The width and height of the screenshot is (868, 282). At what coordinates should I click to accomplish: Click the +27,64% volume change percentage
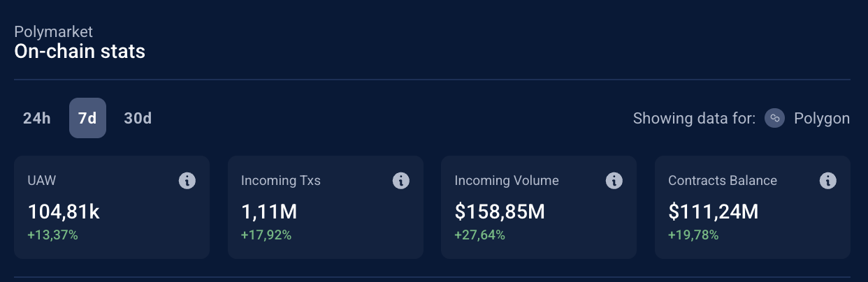pos(479,235)
